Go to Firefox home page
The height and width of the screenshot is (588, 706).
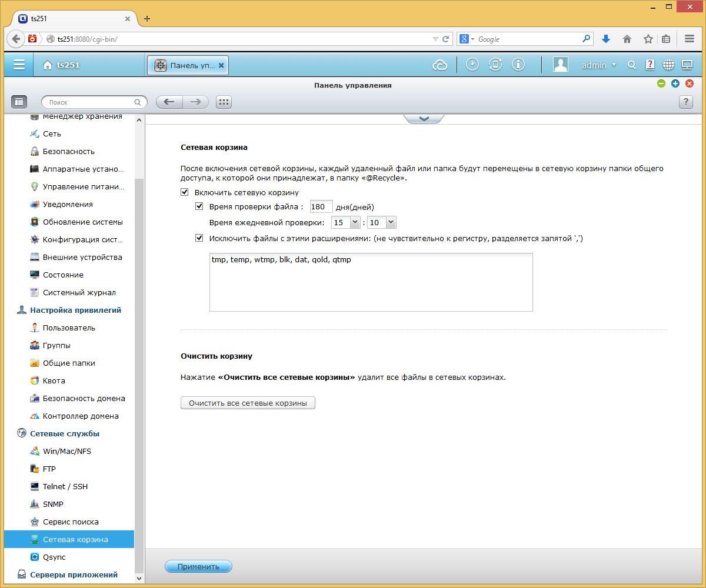tap(627, 39)
